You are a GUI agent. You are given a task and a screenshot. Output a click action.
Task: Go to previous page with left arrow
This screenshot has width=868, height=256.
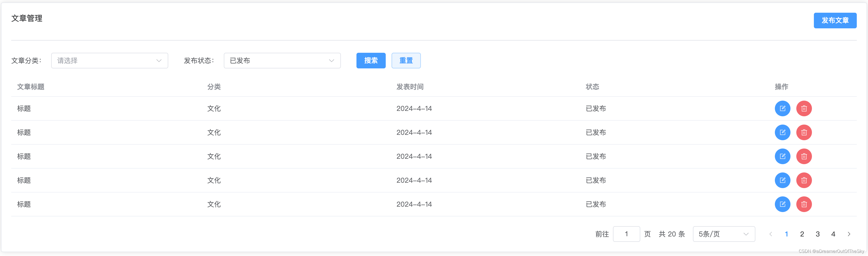[771, 234]
